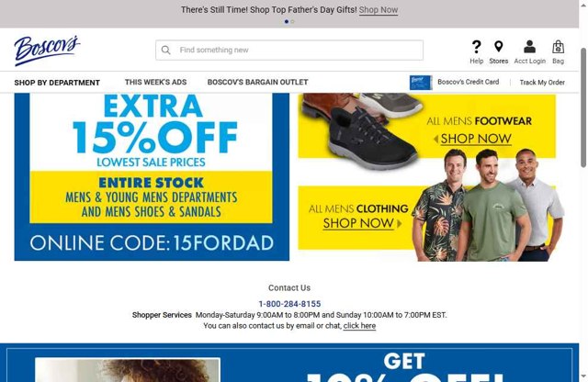This screenshot has width=588, height=382.
Task: Click the Shop Now Father's Day link
Action: (379, 10)
